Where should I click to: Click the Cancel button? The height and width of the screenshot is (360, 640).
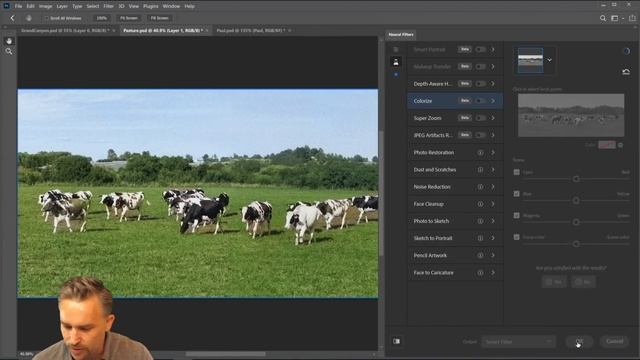[614, 341]
